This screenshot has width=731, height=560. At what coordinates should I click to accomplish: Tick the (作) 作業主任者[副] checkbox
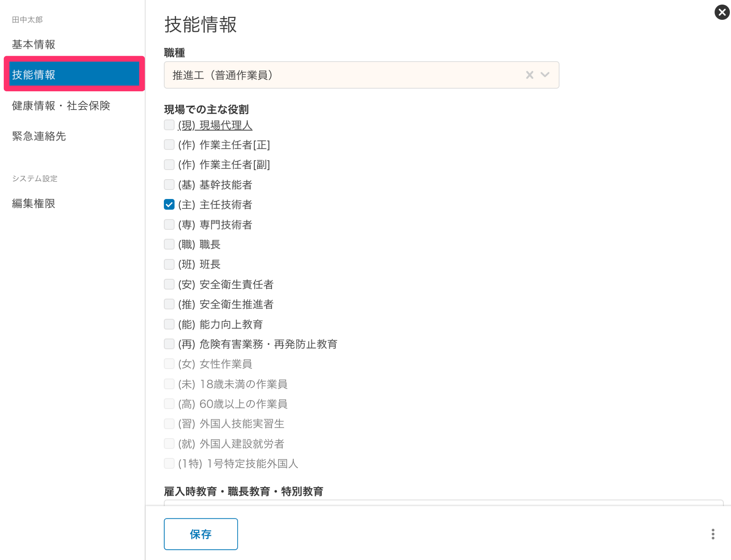tap(169, 164)
